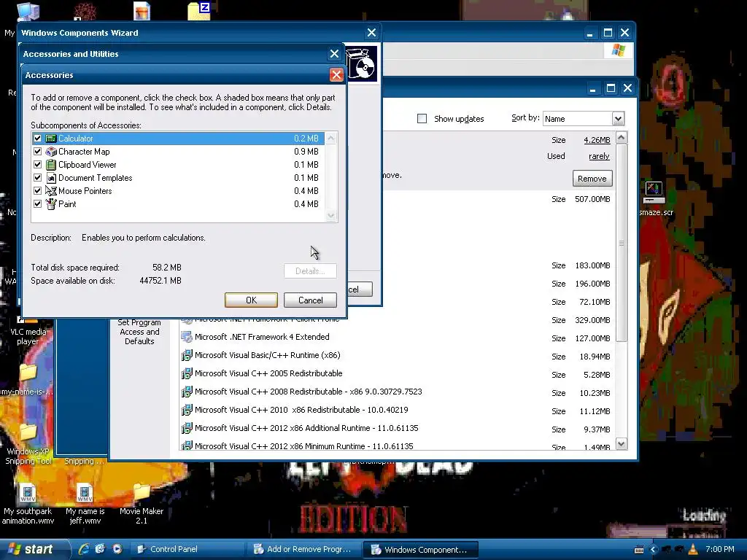
Task: Click the Paint icon in subcomponents
Action: [x=51, y=204]
